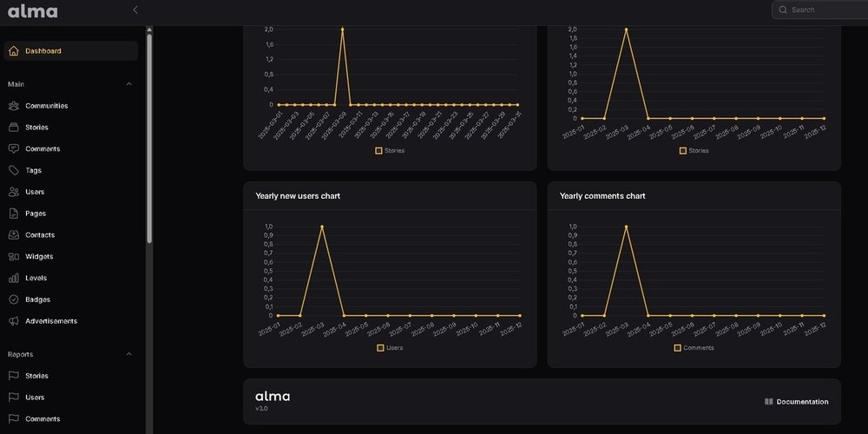Collapse the sidebar with arrow
This screenshot has height=434, width=868.
coord(135,10)
